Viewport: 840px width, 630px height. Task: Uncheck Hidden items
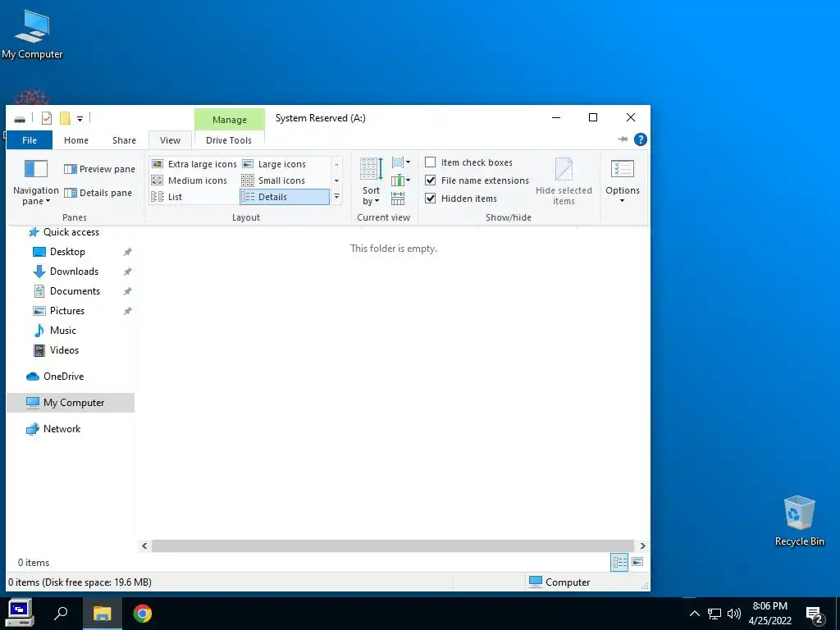click(x=461, y=199)
